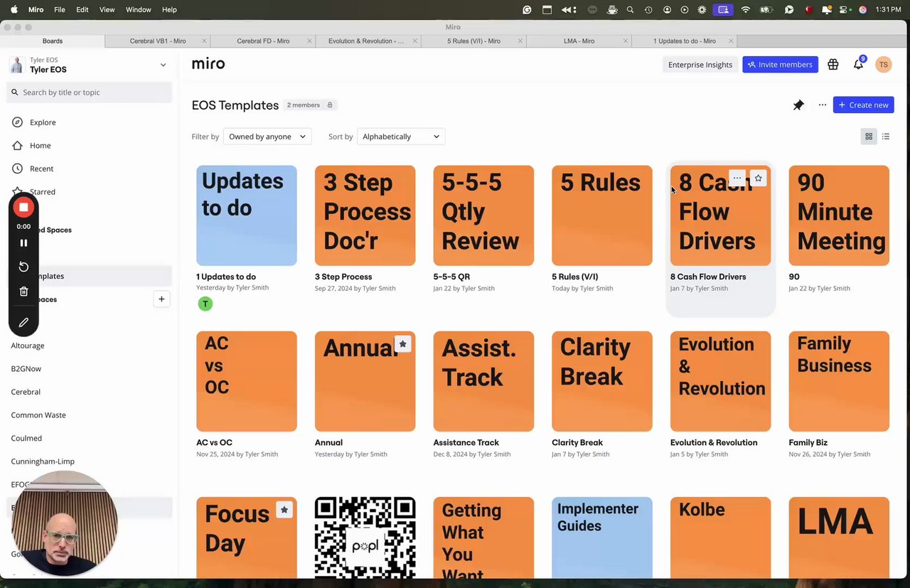
Task: Switch to the Cerebral FD - Miro tab
Action: tap(263, 41)
